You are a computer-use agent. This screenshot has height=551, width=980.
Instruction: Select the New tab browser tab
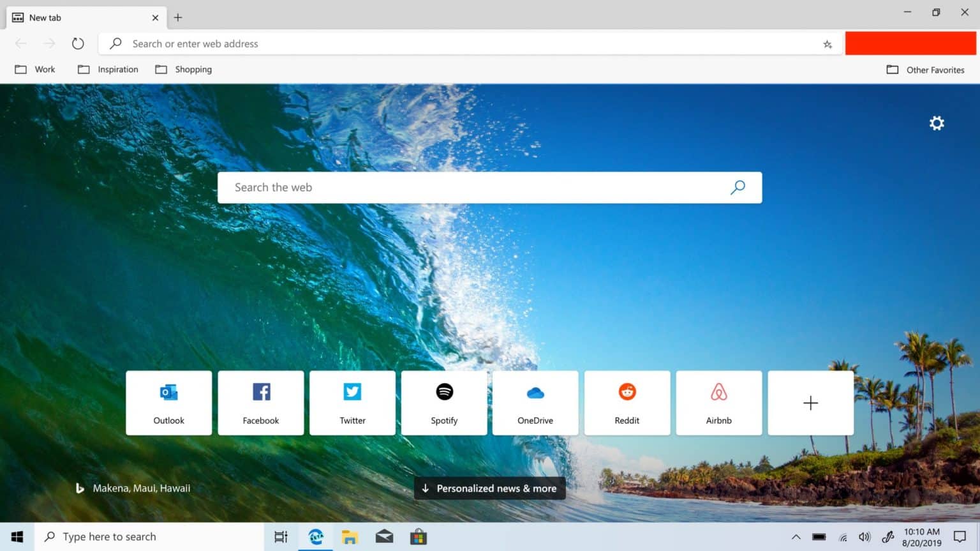click(x=77, y=17)
